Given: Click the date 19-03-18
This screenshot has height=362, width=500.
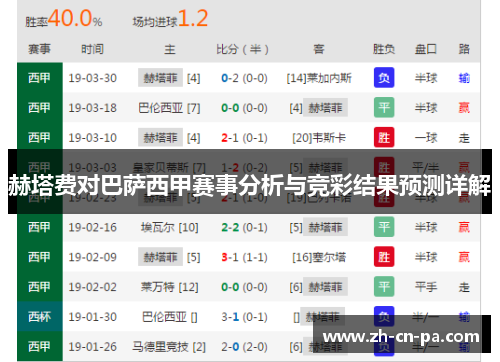Looking at the screenshot, I should pos(92,108).
